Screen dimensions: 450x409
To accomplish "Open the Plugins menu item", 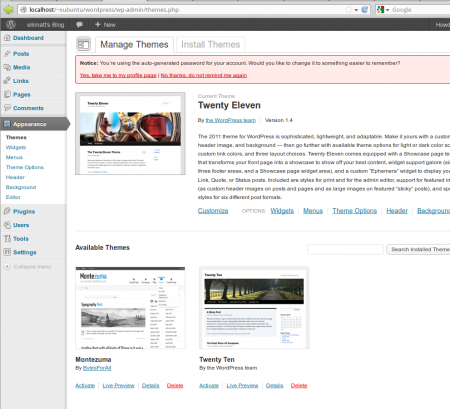I will (x=24, y=211).
